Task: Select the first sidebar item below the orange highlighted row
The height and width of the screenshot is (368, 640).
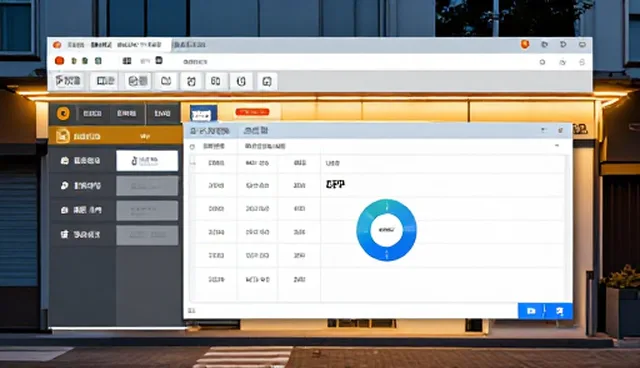Action: [81, 161]
